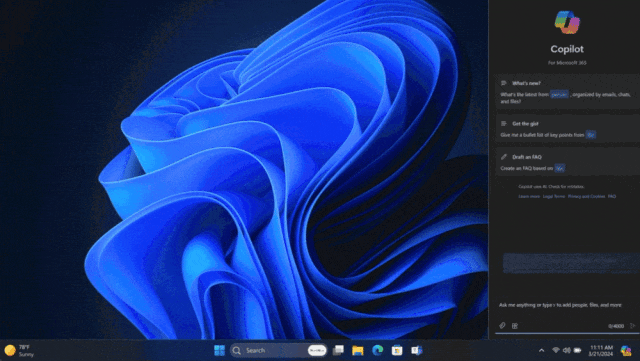Open Outlook from the taskbar

pos(417,350)
